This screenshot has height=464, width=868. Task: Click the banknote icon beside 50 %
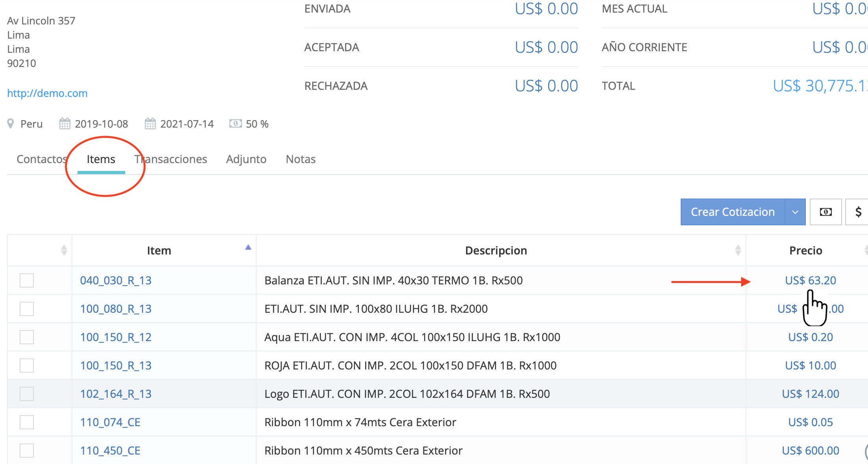pyautogui.click(x=235, y=124)
